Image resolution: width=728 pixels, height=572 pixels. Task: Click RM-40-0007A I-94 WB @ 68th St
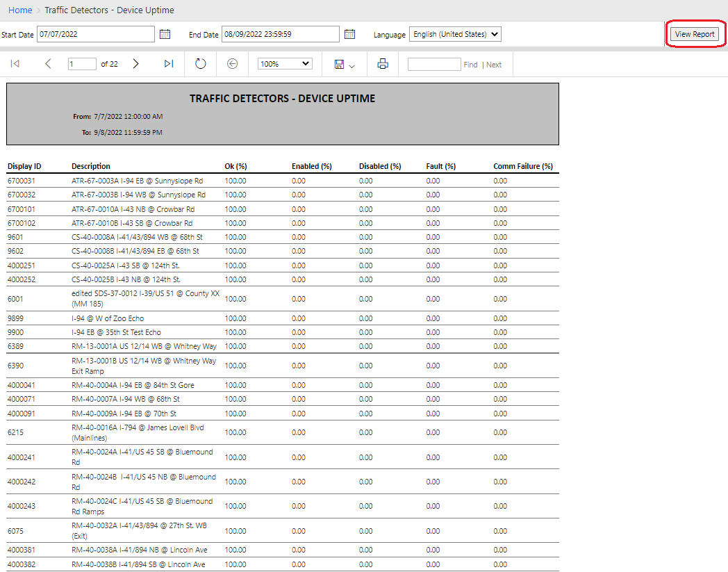pyautogui.click(x=125, y=399)
